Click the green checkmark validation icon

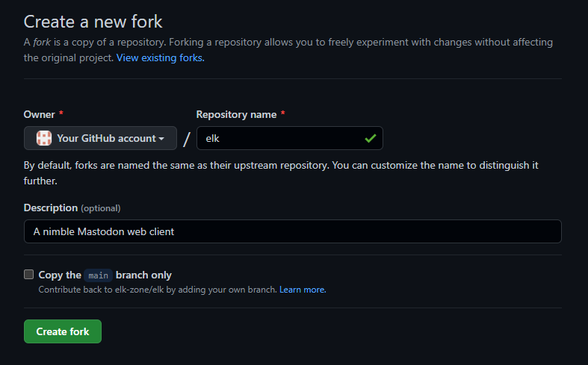[x=370, y=138]
